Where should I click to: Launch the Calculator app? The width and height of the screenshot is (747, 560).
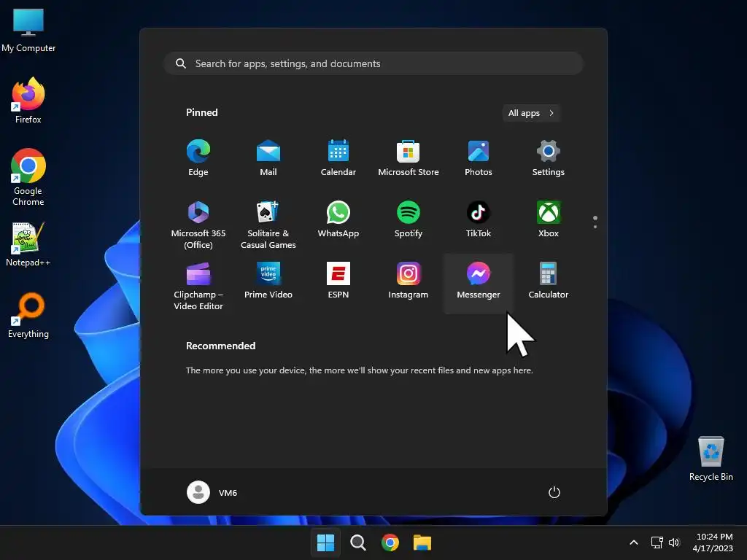(549, 281)
